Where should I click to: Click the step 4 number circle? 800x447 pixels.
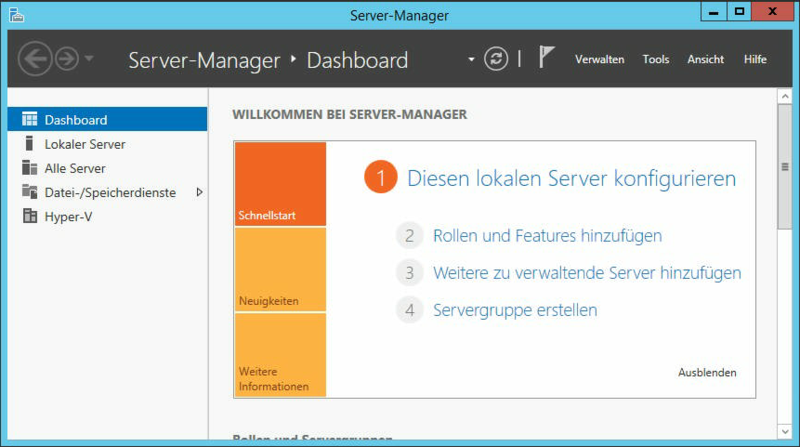coord(410,310)
